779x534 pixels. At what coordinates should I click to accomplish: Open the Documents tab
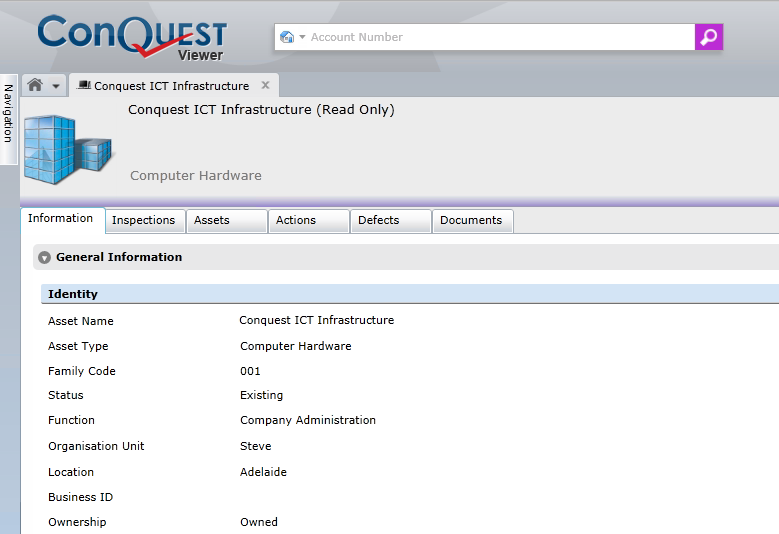point(472,220)
